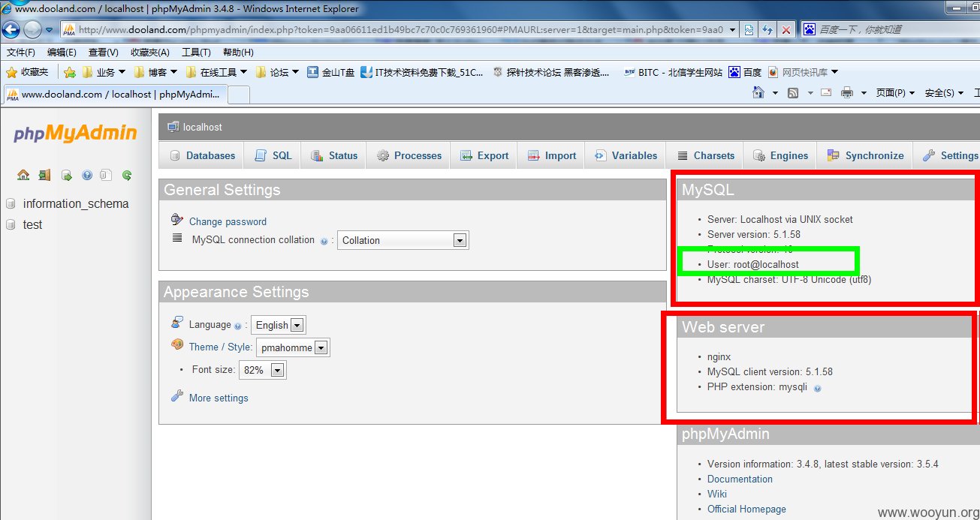Click the refresh arrows icon in address bar

pyautogui.click(x=767, y=30)
